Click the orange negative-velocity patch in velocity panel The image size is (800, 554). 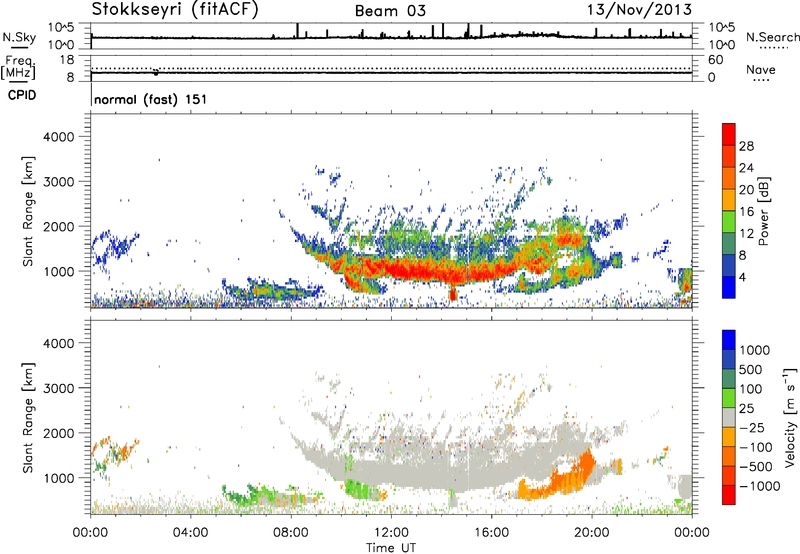coord(559,480)
